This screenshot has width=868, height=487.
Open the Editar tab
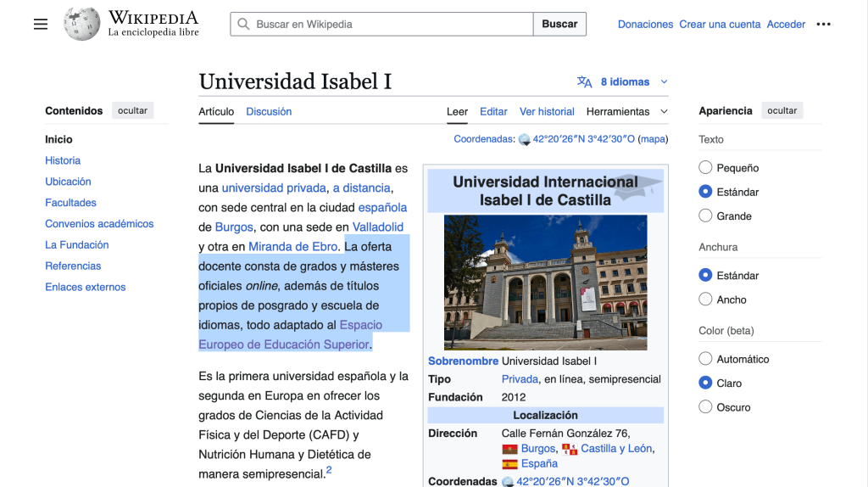tap(493, 111)
